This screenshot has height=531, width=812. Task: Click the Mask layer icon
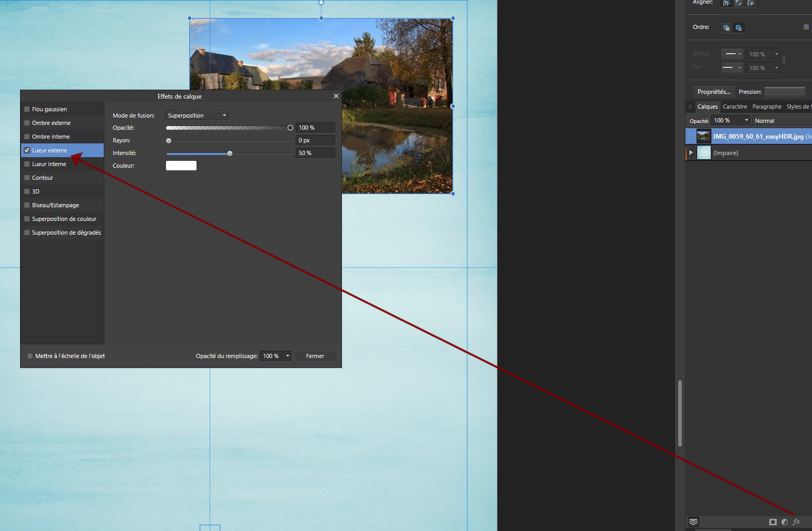[773, 522]
